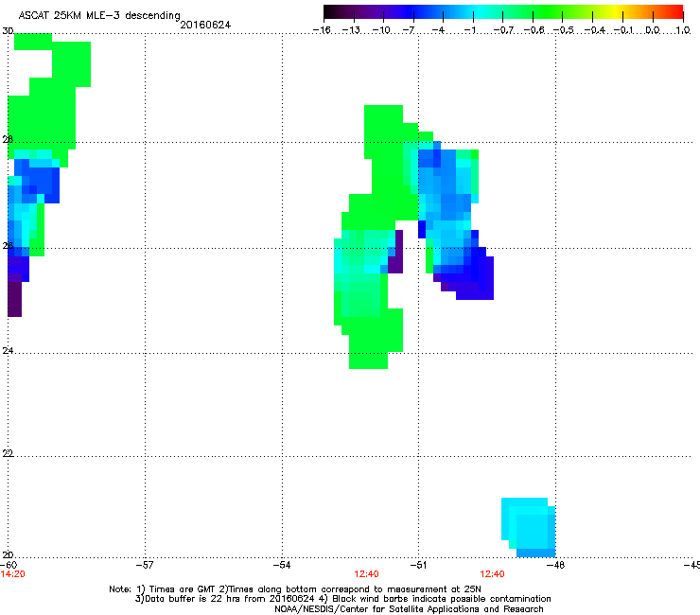
Task: Click the latitude label 20
Action: point(8,554)
